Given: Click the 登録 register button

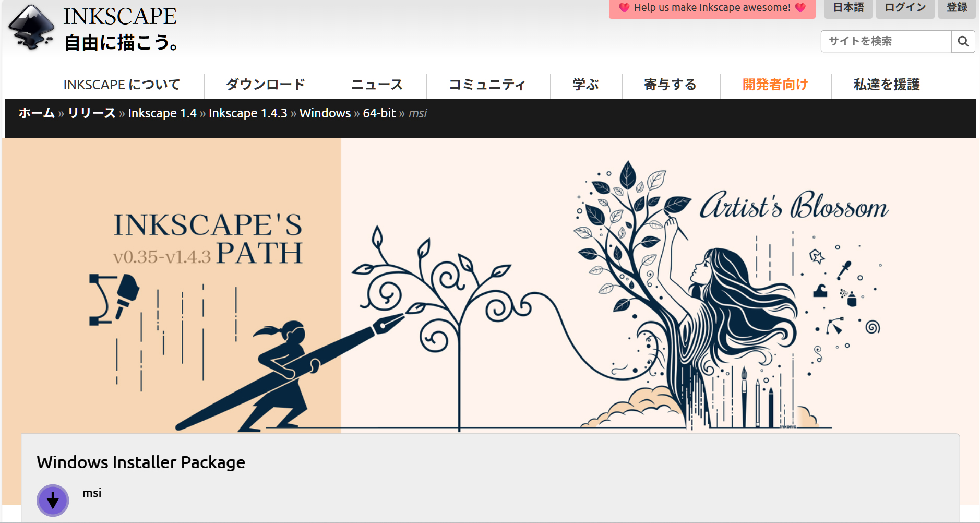Looking at the screenshot, I should pos(957,8).
